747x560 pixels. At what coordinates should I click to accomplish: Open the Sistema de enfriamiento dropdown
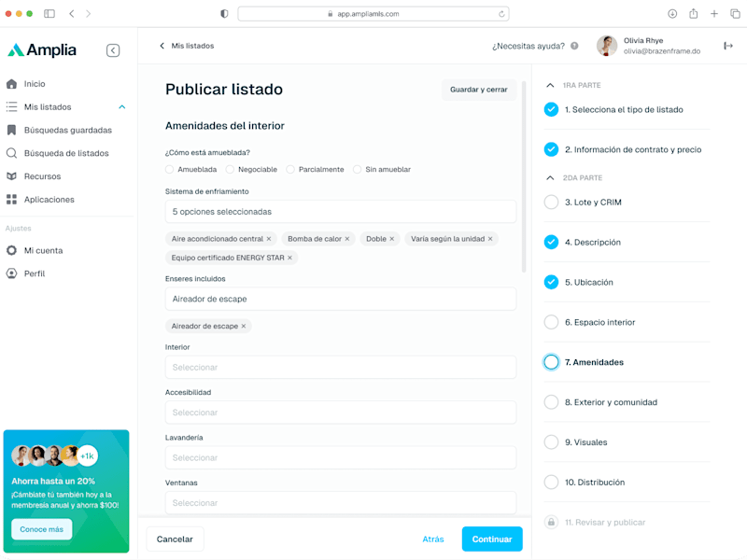pyautogui.click(x=341, y=212)
